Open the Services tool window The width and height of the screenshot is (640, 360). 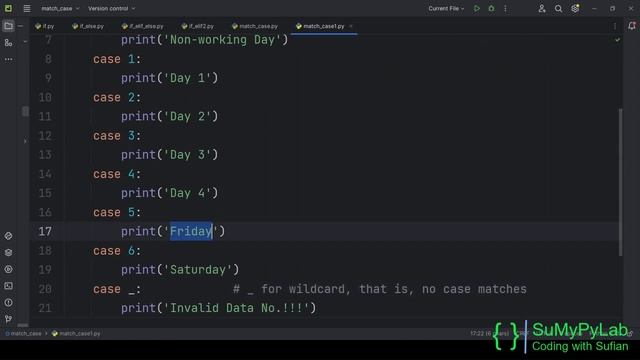point(8,269)
